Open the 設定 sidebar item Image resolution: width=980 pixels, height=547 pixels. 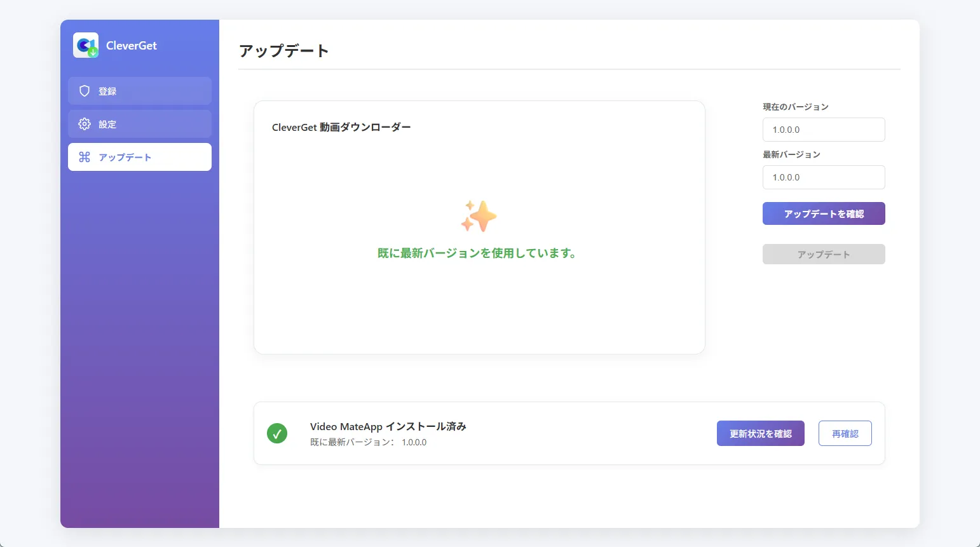[140, 124]
